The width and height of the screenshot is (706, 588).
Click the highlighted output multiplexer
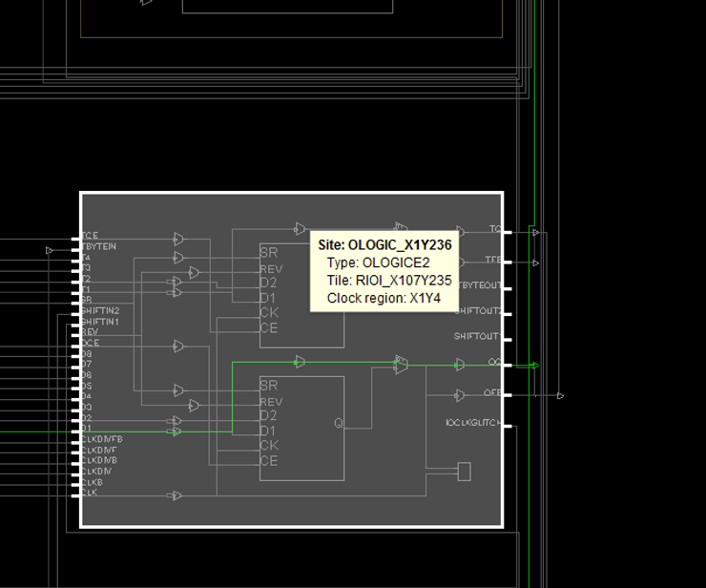[x=402, y=365]
